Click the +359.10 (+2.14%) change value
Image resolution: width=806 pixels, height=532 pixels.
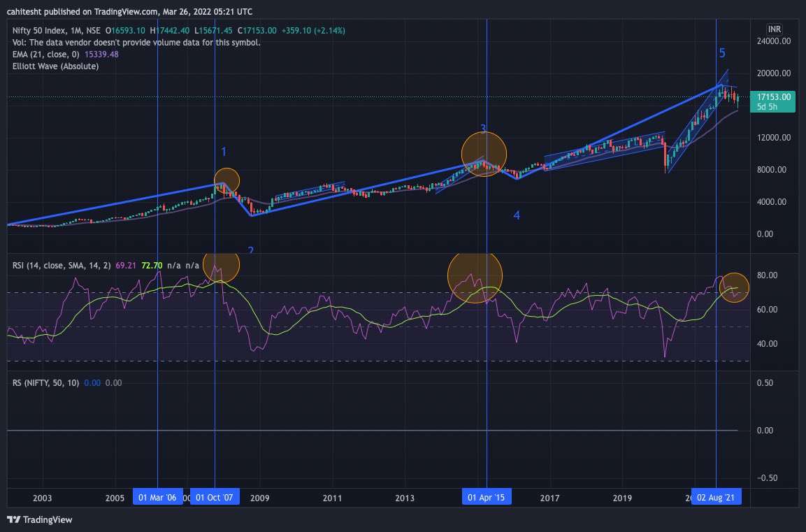[313, 30]
